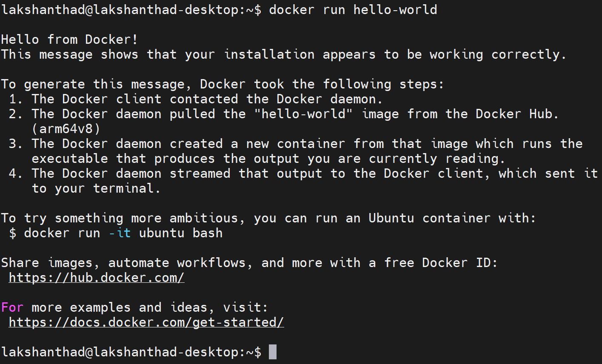The height and width of the screenshot is (364, 602).
Task: Click step 3 'created a new container' line
Action: pyautogui.click(x=296, y=144)
